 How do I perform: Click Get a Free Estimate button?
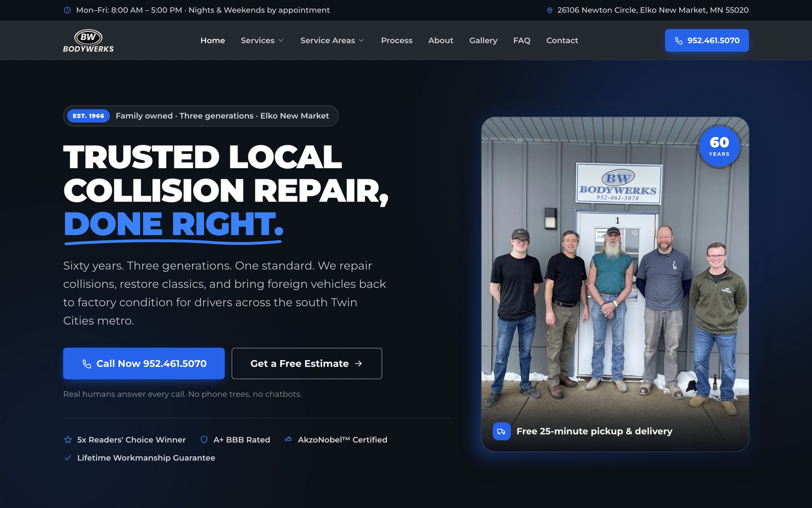click(x=307, y=364)
